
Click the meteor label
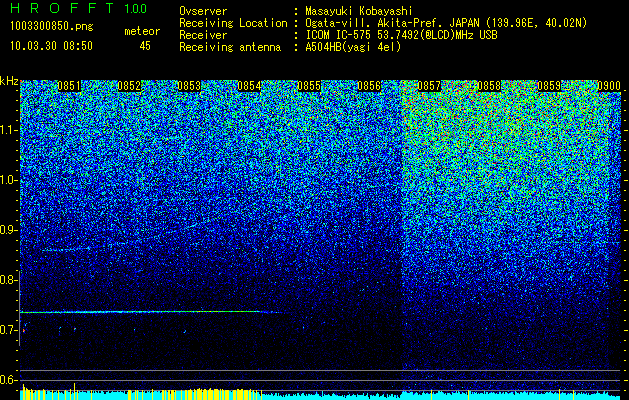point(142,31)
